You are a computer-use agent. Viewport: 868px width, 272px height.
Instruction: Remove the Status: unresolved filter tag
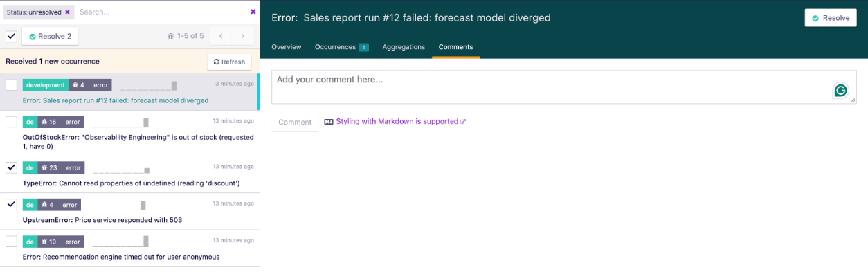coord(67,12)
